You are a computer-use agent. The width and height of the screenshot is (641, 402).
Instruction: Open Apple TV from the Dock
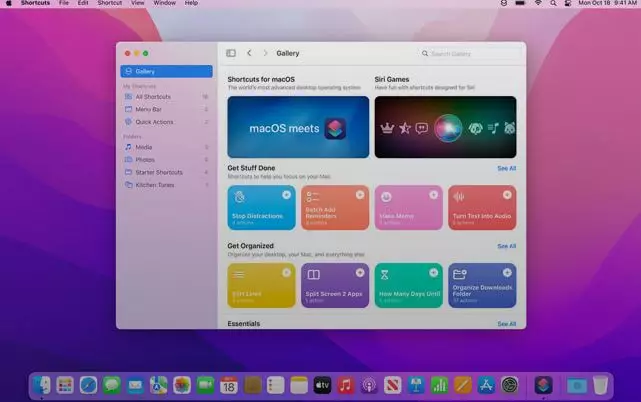(322, 384)
